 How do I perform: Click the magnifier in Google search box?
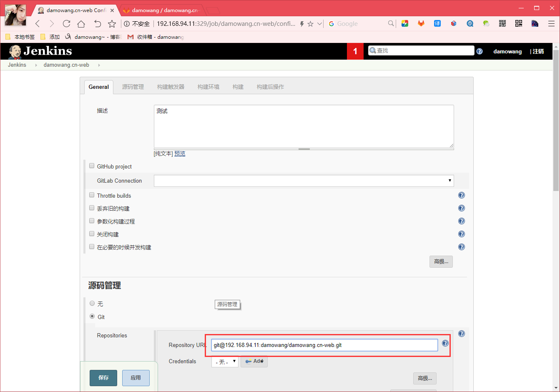point(391,23)
